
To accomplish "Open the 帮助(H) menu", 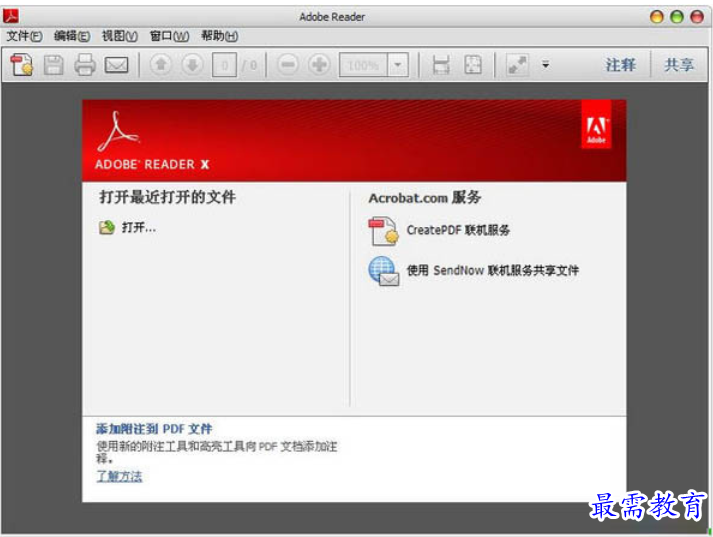I will click(x=220, y=36).
